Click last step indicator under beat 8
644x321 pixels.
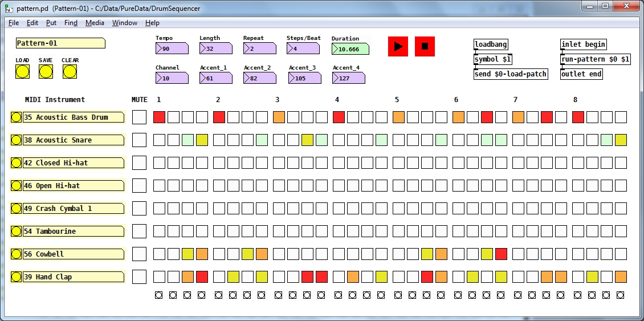pyautogui.click(x=621, y=295)
